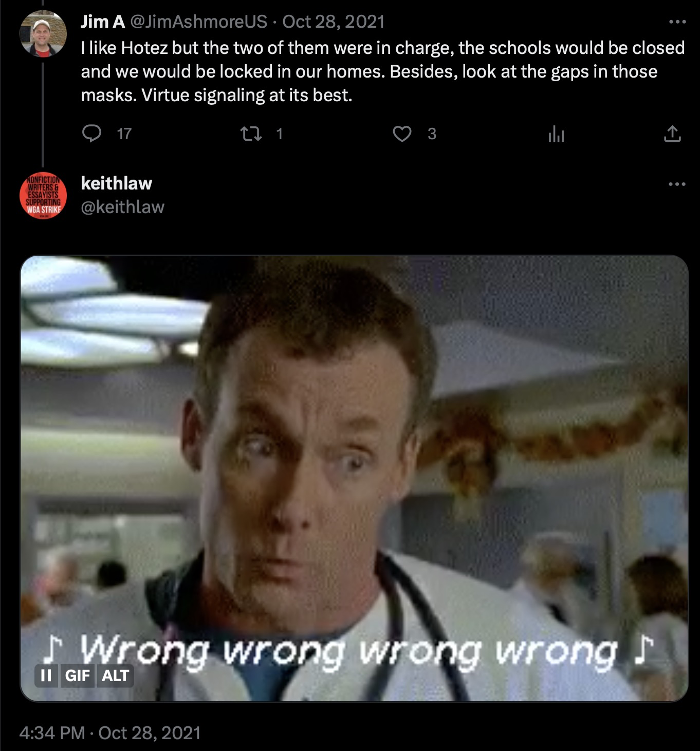Visit the @keithlaw handle link

123,206
